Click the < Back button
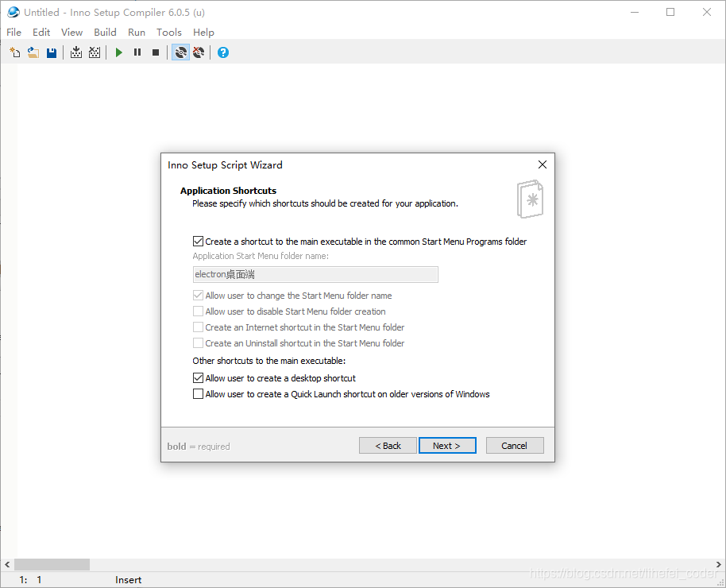The width and height of the screenshot is (726, 588). (388, 445)
